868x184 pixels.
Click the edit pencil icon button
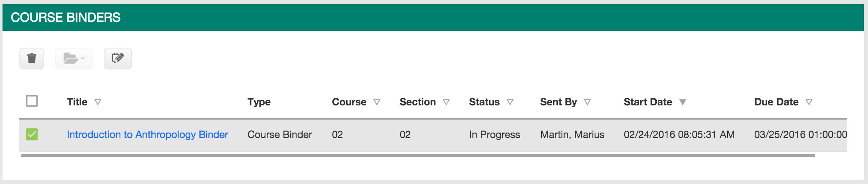point(118,59)
